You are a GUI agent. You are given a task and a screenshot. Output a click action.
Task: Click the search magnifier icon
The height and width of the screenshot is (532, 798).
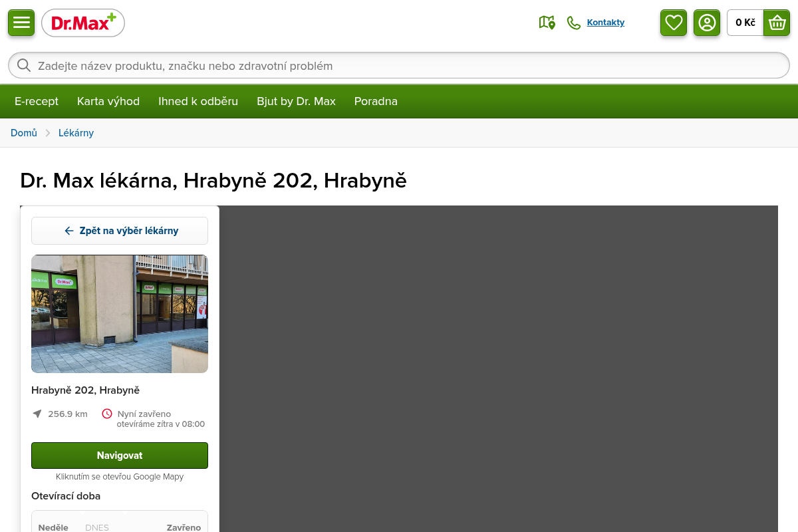coord(24,65)
